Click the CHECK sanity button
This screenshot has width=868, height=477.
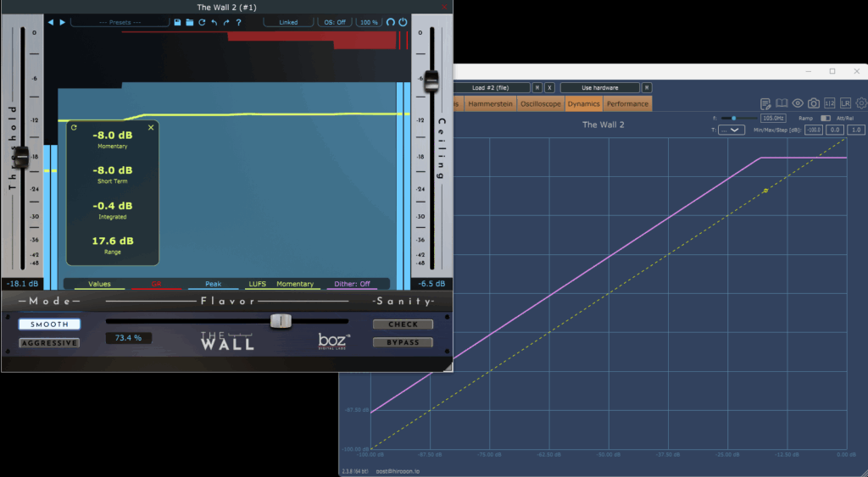click(403, 324)
